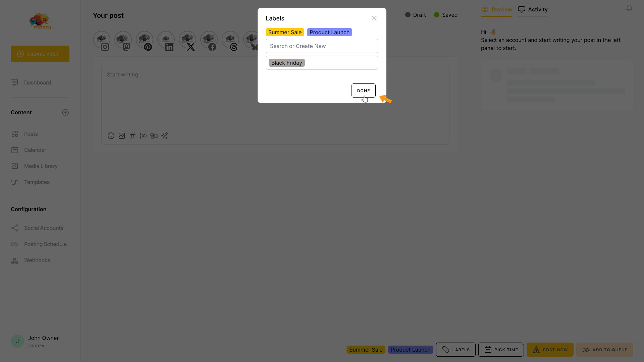Open Calendar from the sidebar
The image size is (644, 362).
coord(35,150)
